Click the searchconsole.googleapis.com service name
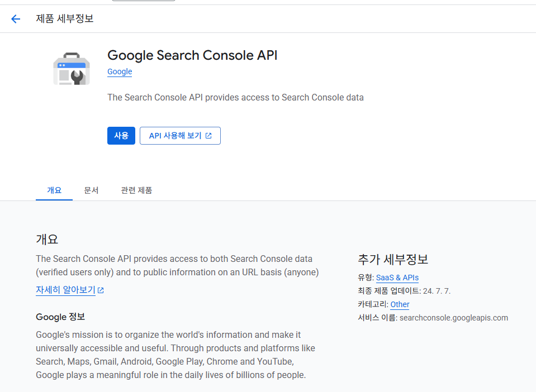536x392 pixels. (454, 318)
